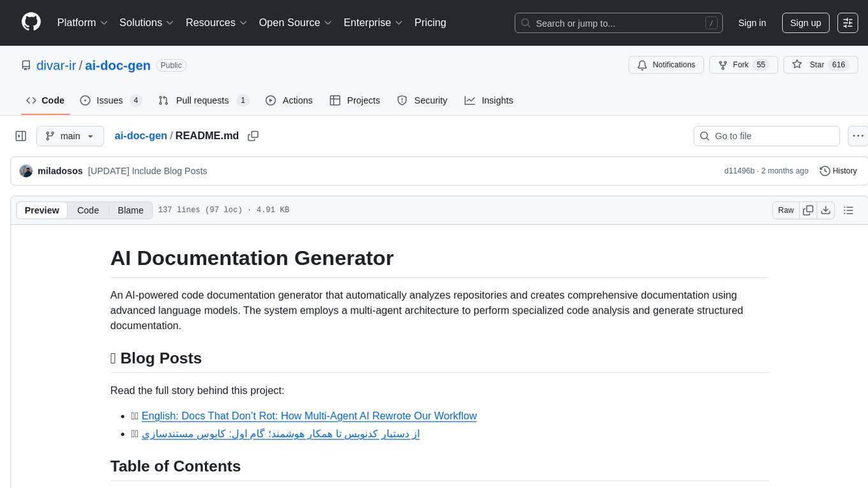
Task: Switch to the Projects tab
Action: pyautogui.click(x=355, y=100)
